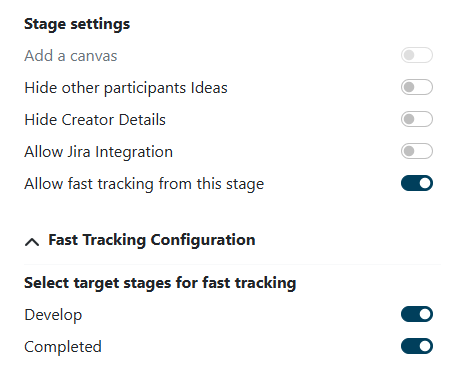This screenshot has width=462, height=382.
Task: Toggle the greyed-out Add a canvas switch
Action: [417, 55]
